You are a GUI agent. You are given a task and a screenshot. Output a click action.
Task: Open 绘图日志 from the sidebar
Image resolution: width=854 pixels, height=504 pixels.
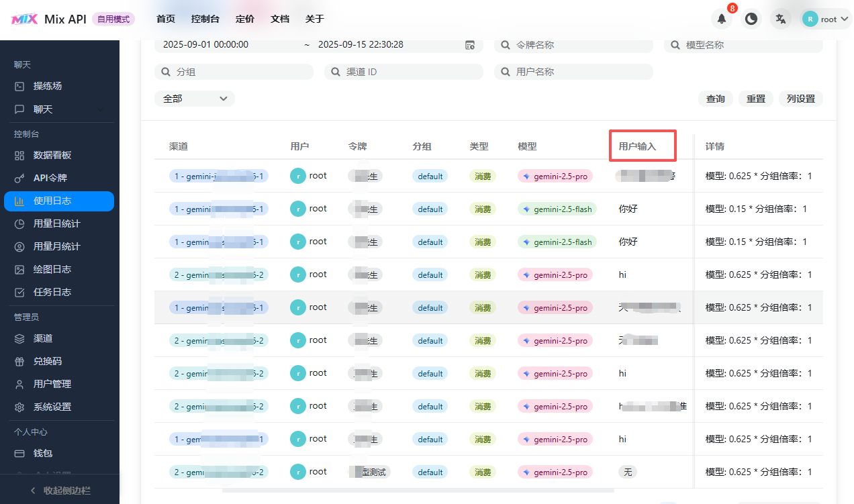point(52,269)
